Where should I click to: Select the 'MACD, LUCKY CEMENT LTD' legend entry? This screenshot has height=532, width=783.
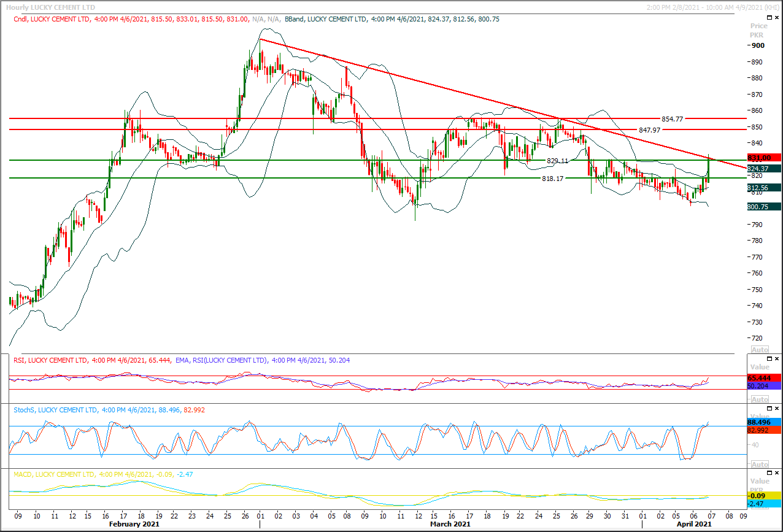pos(54,474)
